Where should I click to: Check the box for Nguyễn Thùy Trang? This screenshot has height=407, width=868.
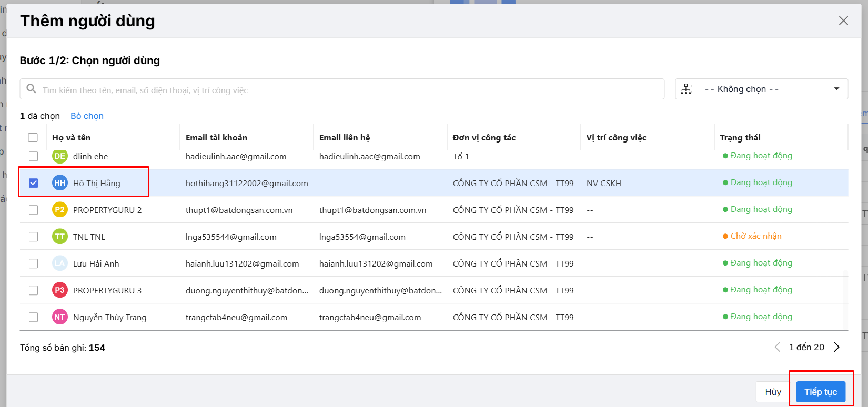pyautogui.click(x=34, y=317)
